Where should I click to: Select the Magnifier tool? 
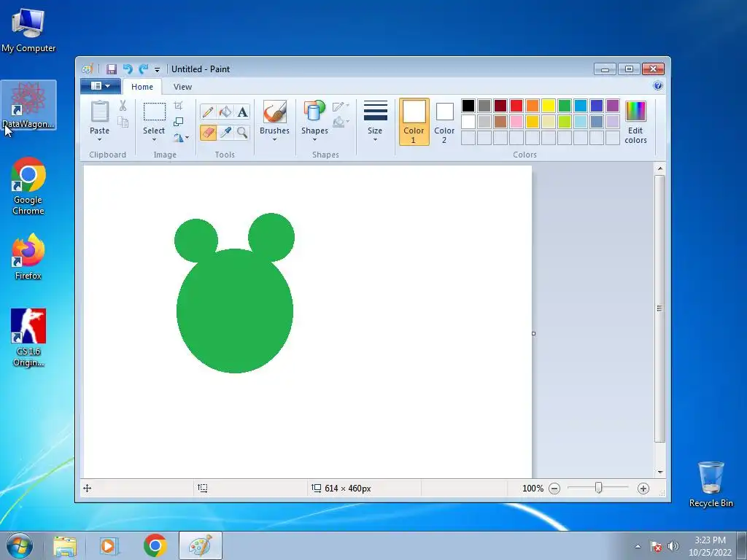(242, 133)
